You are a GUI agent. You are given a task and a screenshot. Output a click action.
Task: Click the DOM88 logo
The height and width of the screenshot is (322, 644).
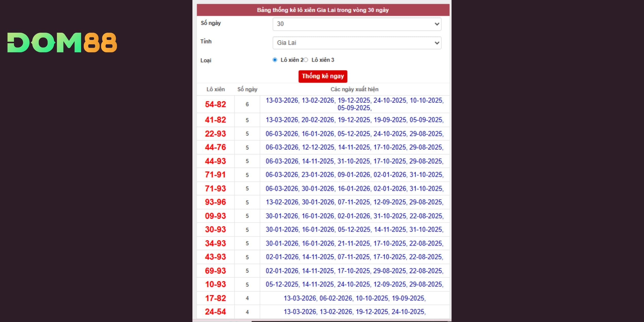pyautogui.click(x=62, y=43)
